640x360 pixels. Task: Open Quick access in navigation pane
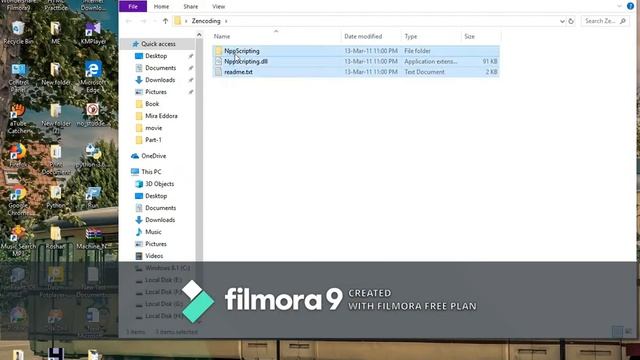click(158, 44)
